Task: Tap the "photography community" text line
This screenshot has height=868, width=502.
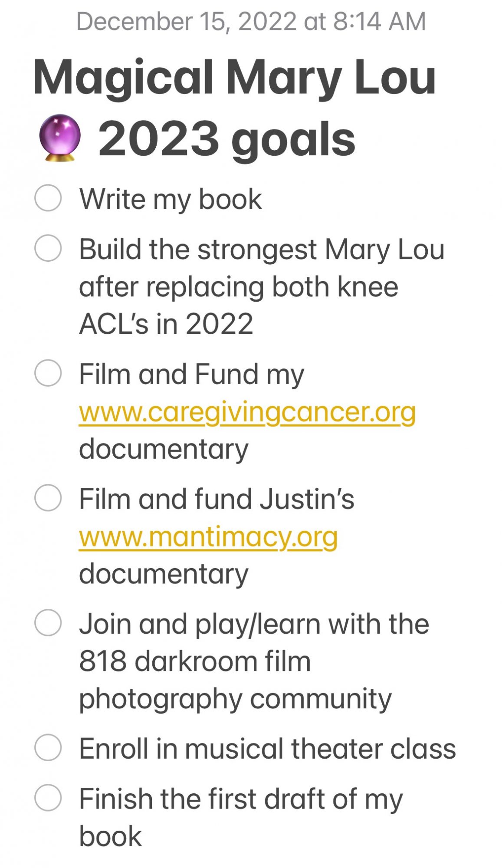Action: pos(235,699)
